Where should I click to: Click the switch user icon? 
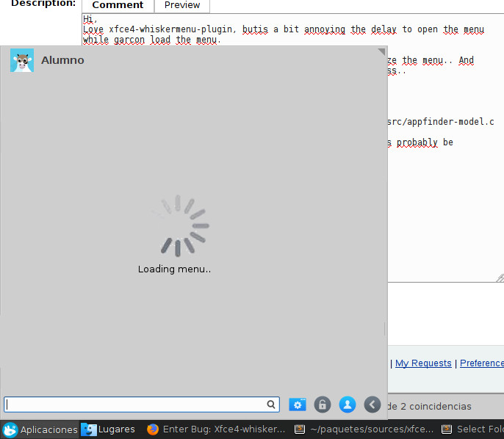[x=348, y=404]
